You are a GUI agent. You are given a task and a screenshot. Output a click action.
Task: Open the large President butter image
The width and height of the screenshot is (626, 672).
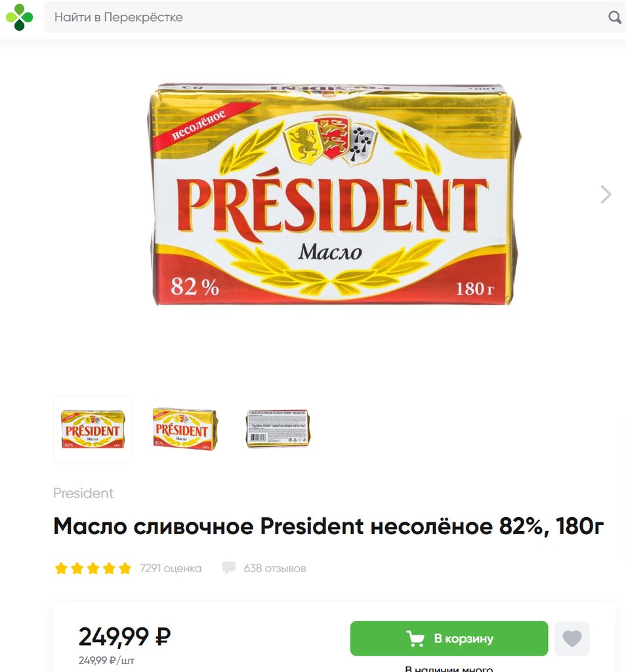click(334, 194)
